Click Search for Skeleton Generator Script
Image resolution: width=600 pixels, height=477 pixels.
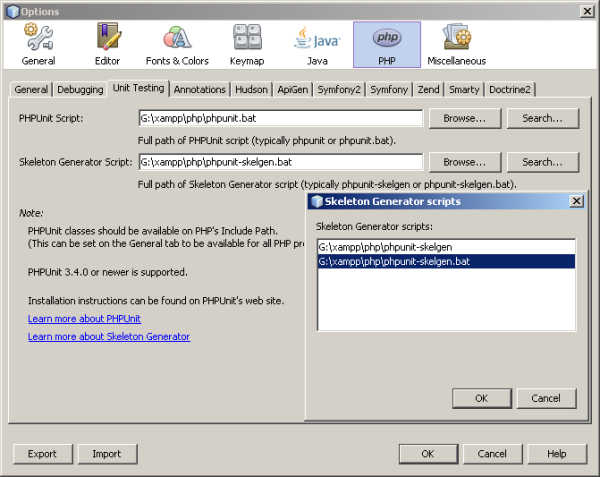point(542,161)
